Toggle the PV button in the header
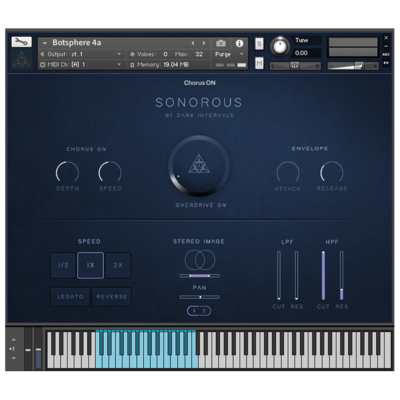This screenshot has height=400, width=400. tap(386, 63)
